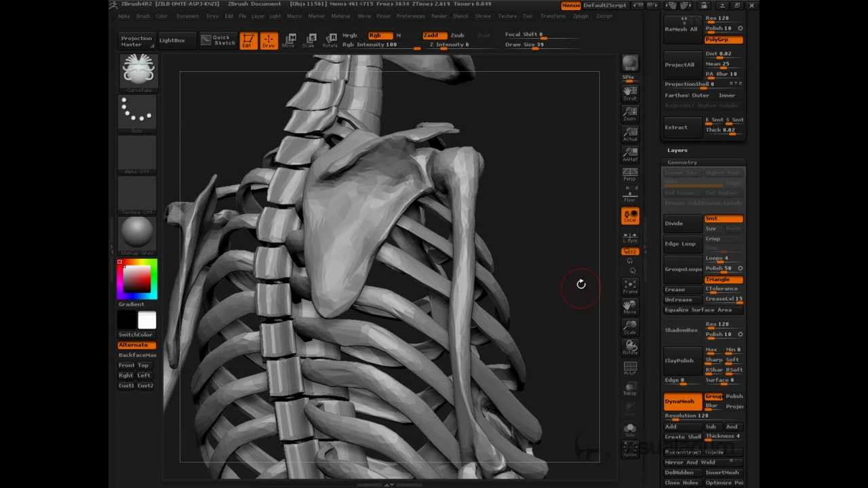The height and width of the screenshot is (488, 868).
Task: Click the DynaMesh button
Action: coord(683,401)
